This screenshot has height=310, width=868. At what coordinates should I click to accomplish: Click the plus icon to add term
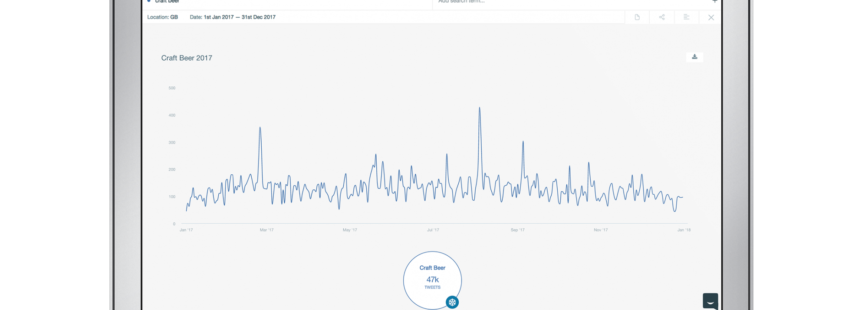pyautogui.click(x=714, y=2)
